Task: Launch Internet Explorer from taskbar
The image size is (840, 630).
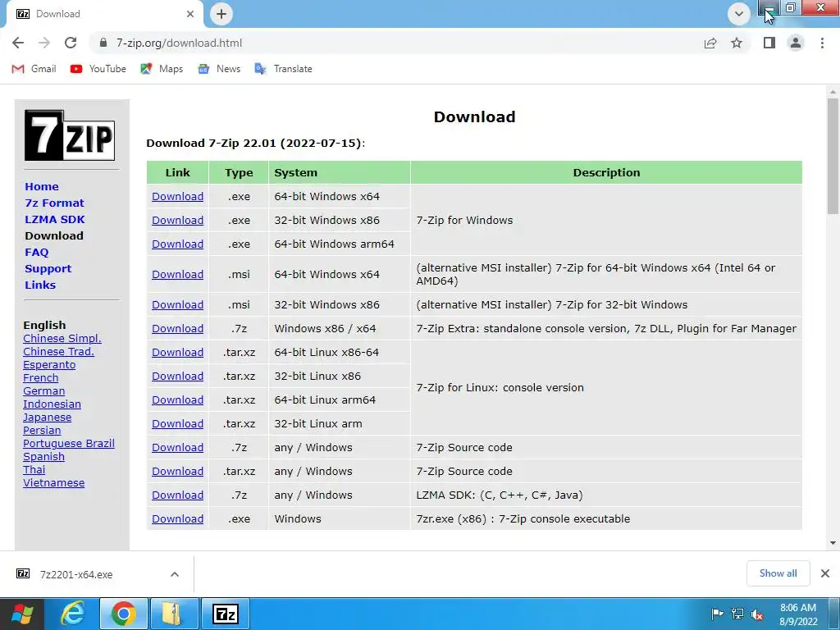Action: click(72, 614)
